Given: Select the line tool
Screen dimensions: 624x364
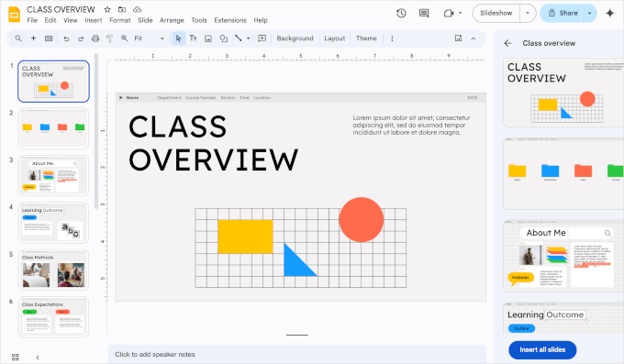Looking at the screenshot, I should pyautogui.click(x=239, y=39).
